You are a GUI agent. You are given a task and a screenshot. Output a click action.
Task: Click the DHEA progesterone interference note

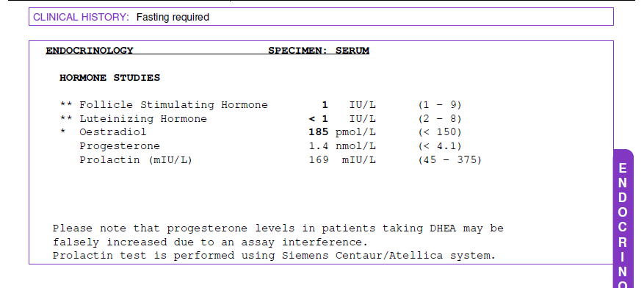(x=278, y=235)
